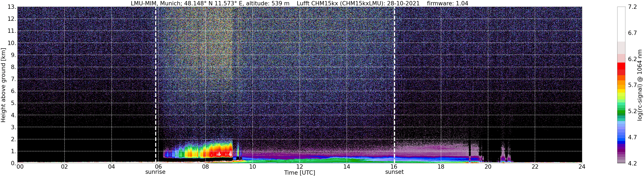Click the white dashed sunrise marker line

156,85
